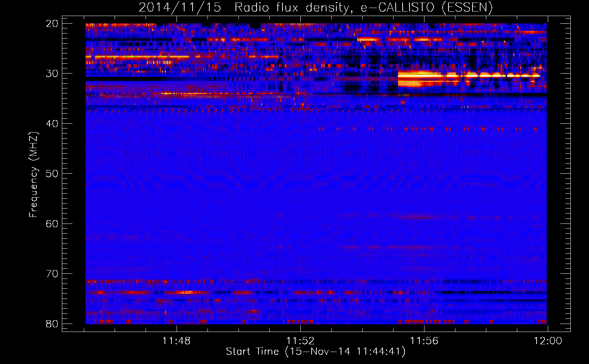Click the '70' frequency tick label
This screenshot has height=364, width=589.
tap(52, 274)
